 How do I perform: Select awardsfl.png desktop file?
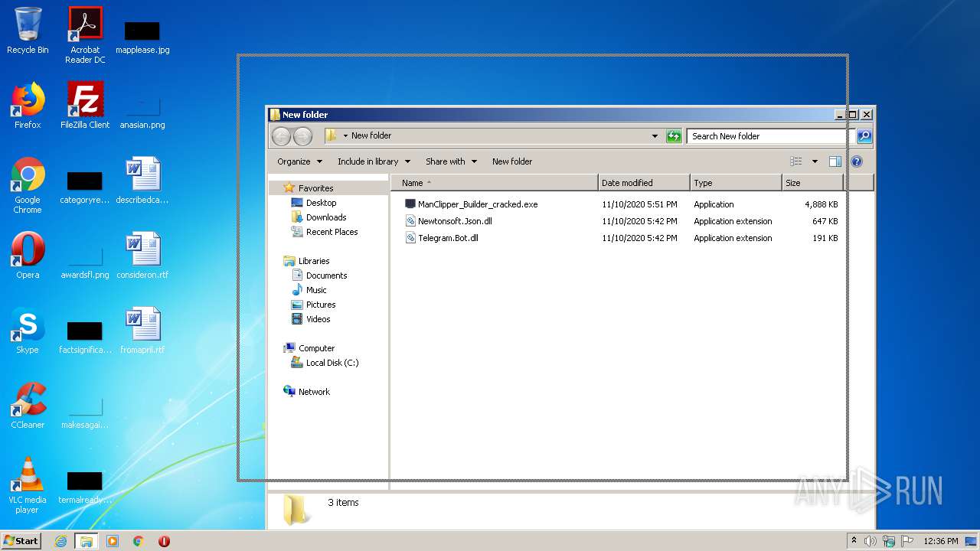pos(85,262)
